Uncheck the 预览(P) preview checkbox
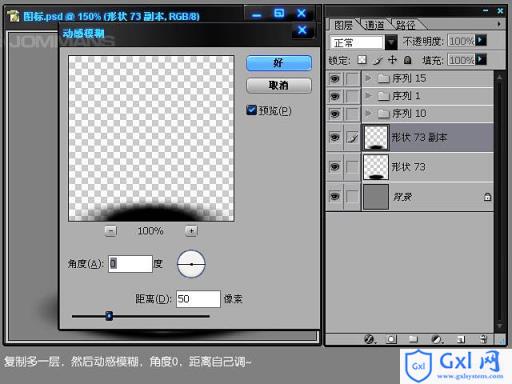The height and width of the screenshot is (384, 512). tap(251, 110)
